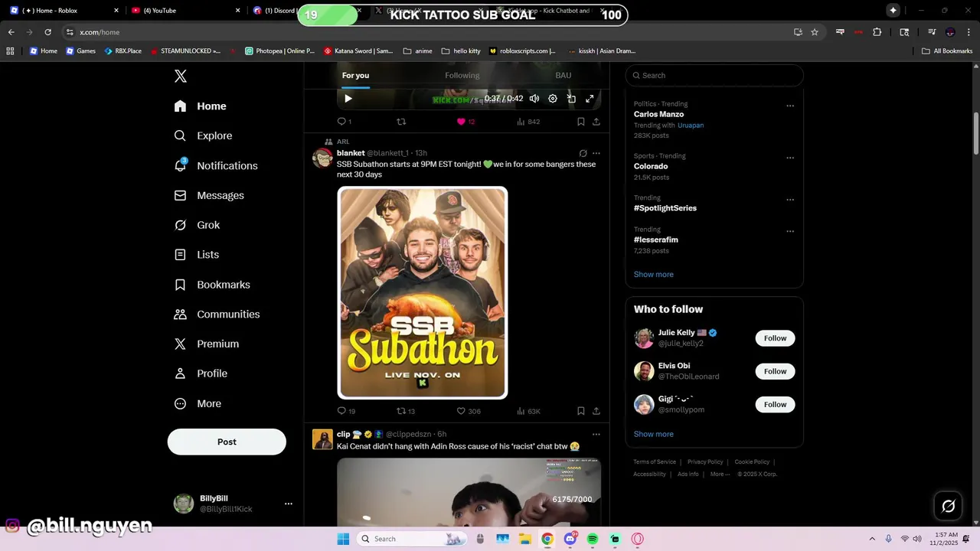Open Grok in the sidebar
Screen dimensions: 980x551
197,225
